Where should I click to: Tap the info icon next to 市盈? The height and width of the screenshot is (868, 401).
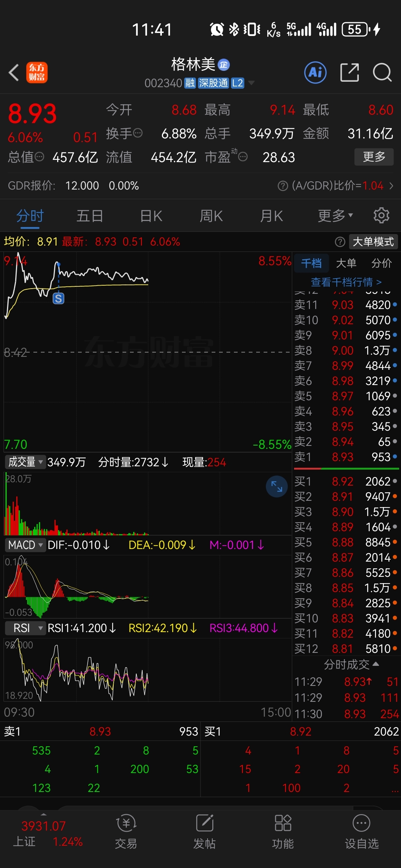click(x=243, y=157)
